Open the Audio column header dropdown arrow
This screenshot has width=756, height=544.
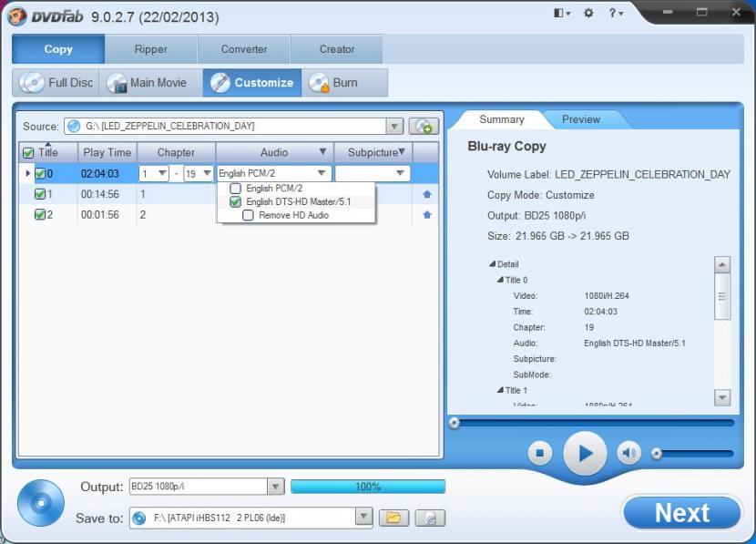pyautogui.click(x=322, y=152)
